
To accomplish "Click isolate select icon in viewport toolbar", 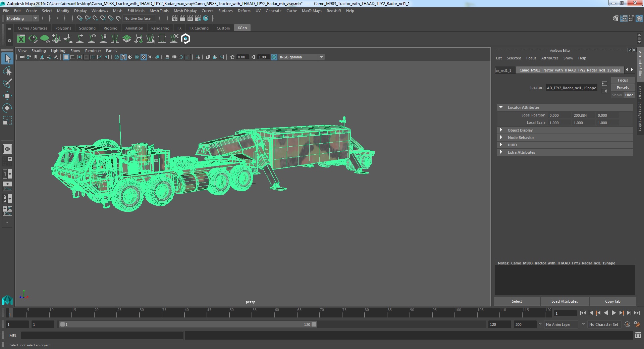I will [x=198, y=57].
